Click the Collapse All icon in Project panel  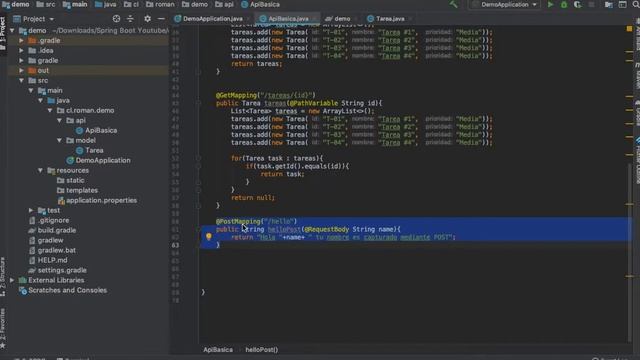(130, 19)
